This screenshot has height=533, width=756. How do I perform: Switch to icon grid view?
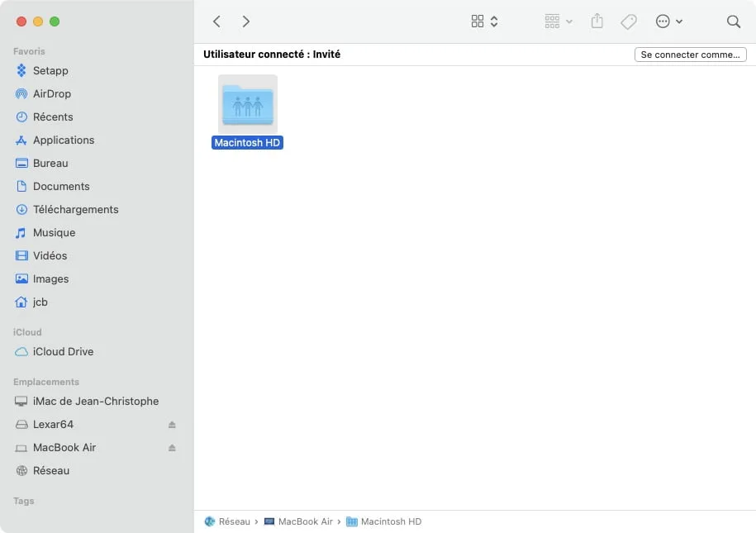478,21
